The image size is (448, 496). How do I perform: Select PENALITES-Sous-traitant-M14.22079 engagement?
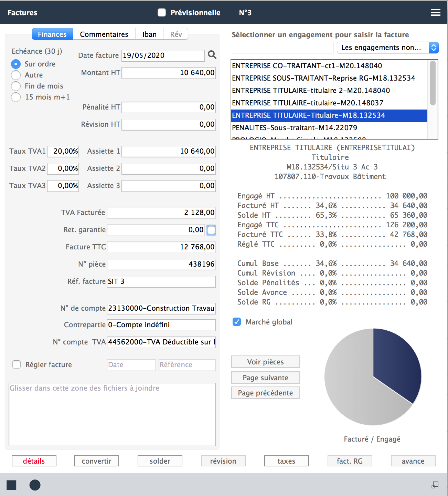coord(329,128)
